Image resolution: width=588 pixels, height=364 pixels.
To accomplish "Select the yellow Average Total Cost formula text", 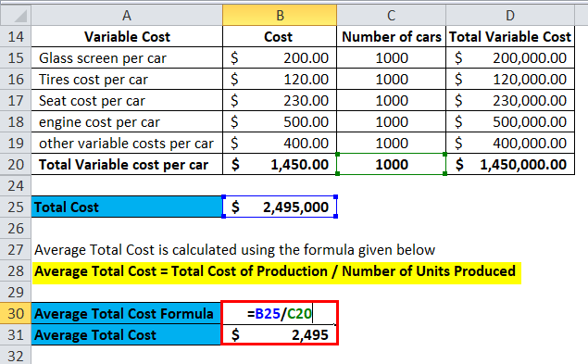I will click(275, 271).
